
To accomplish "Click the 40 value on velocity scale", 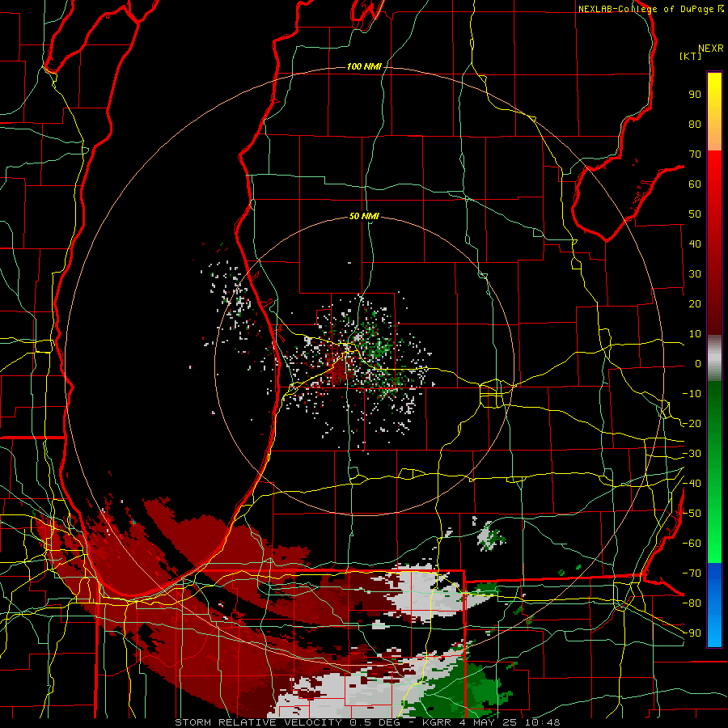I will pyautogui.click(x=695, y=243).
